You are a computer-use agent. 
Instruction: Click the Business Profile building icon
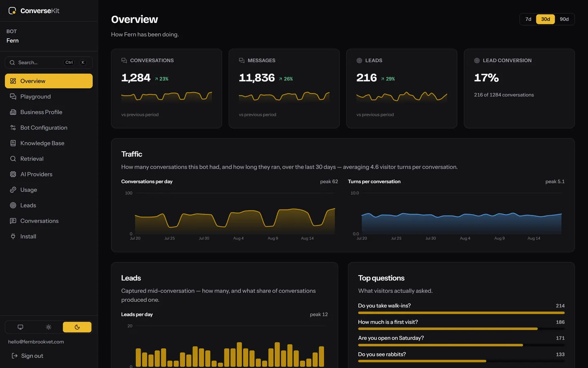pos(13,112)
